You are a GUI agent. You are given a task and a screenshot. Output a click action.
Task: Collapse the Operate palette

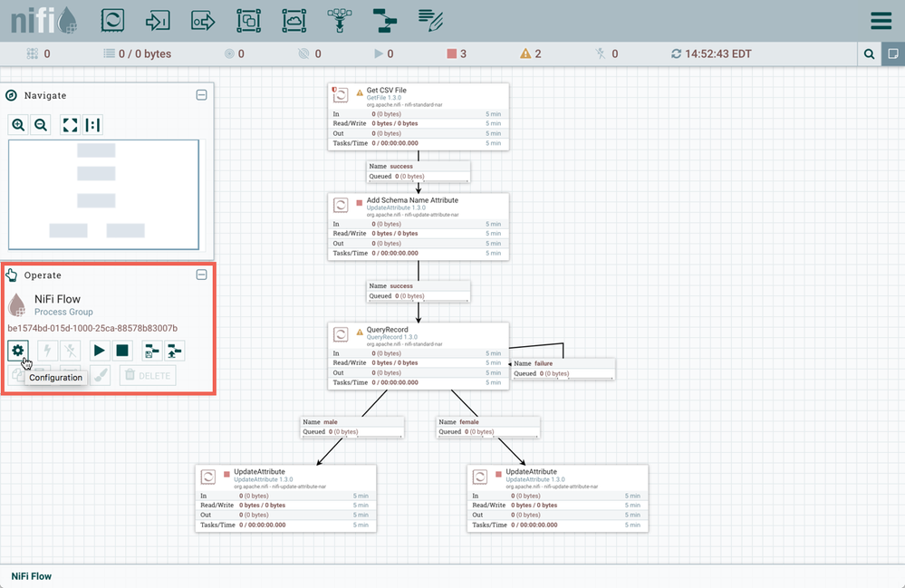(x=199, y=275)
